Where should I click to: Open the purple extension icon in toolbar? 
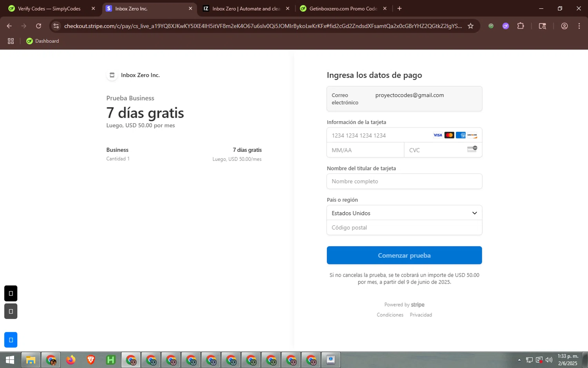point(506,26)
